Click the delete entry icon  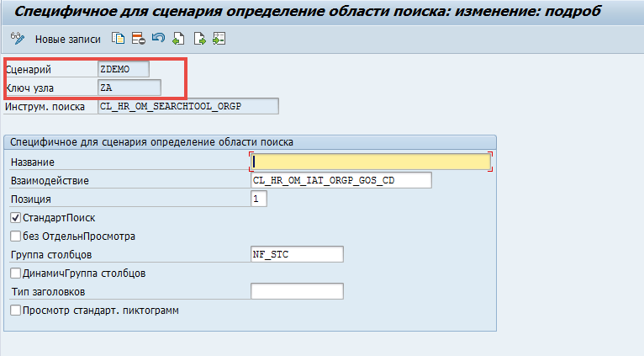(139, 39)
